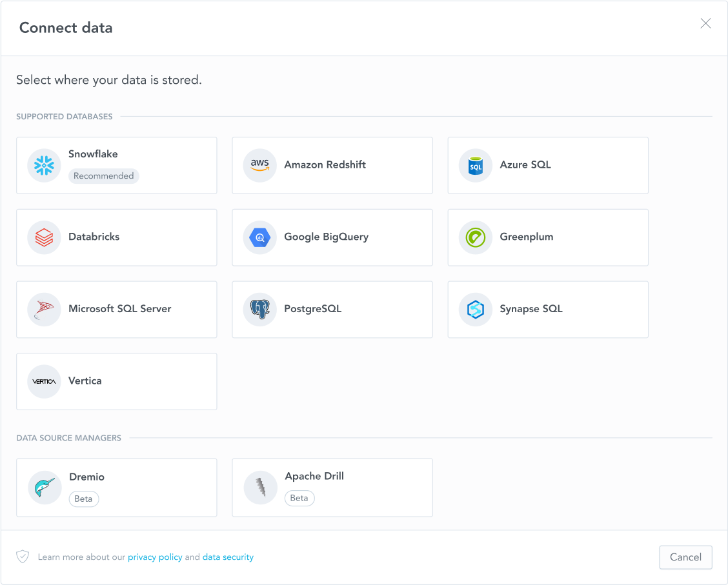Select the Databricks label
The image size is (728, 585).
point(94,237)
